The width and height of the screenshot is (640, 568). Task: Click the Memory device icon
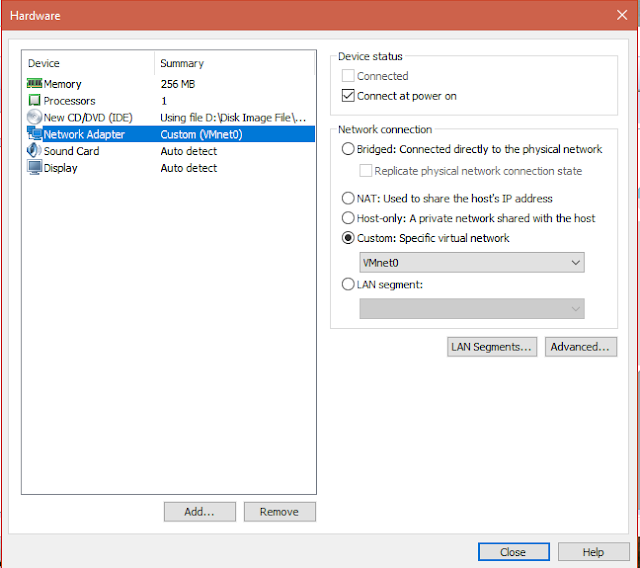point(34,84)
